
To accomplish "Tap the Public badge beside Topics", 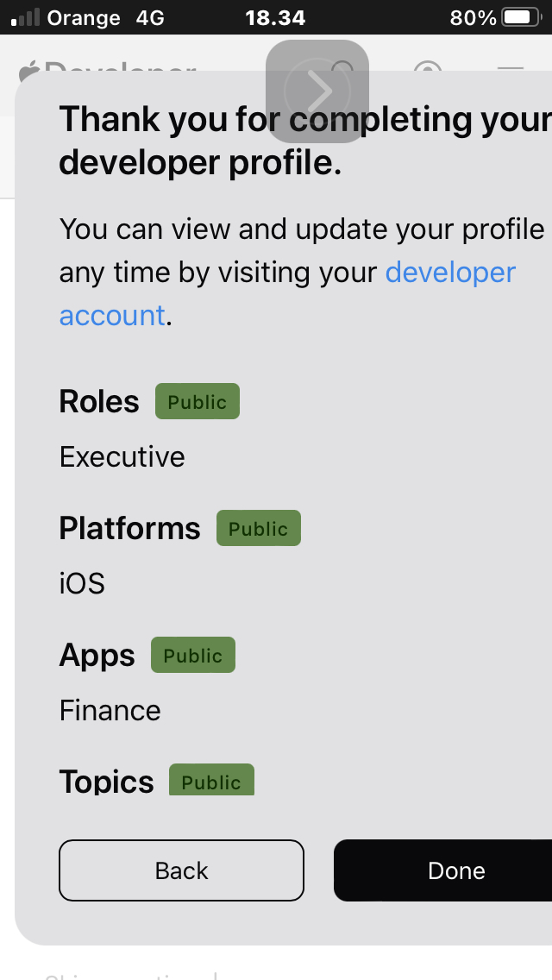I will pos(211,781).
